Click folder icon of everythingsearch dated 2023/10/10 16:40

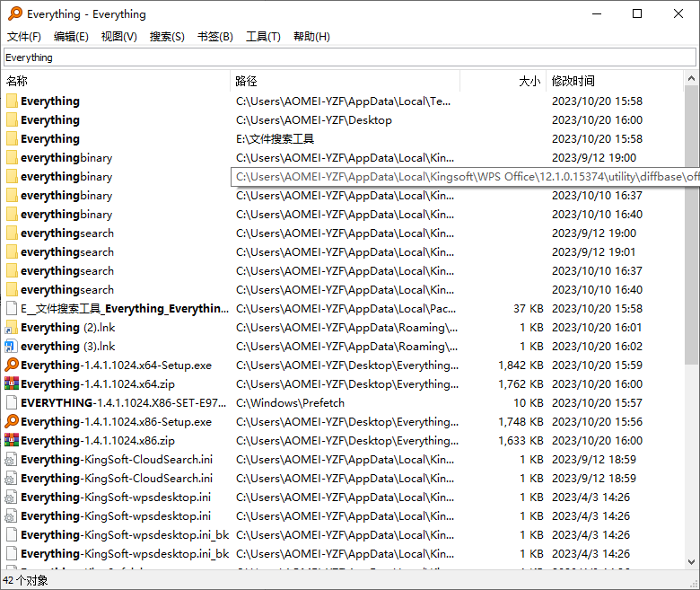(x=12, y=289)
